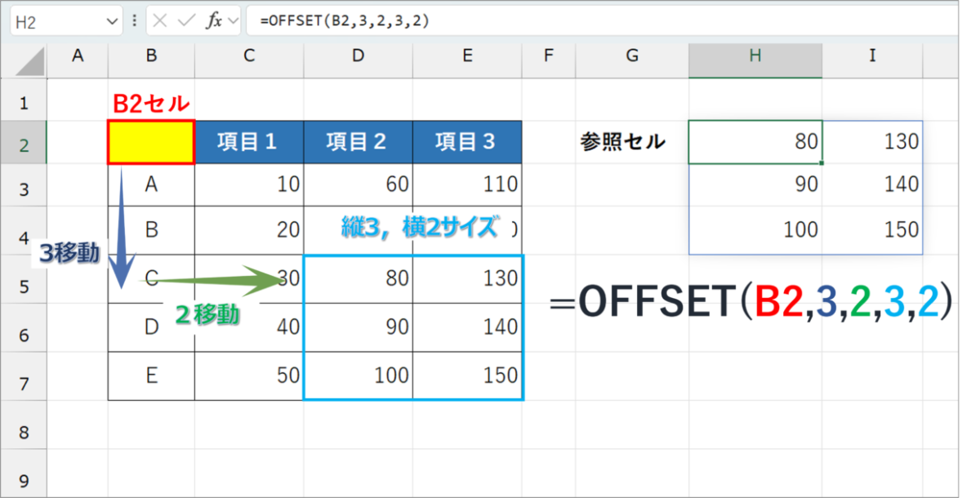Select column H header
This screenshot has height=498, width=980.
(x=754, y=57)
